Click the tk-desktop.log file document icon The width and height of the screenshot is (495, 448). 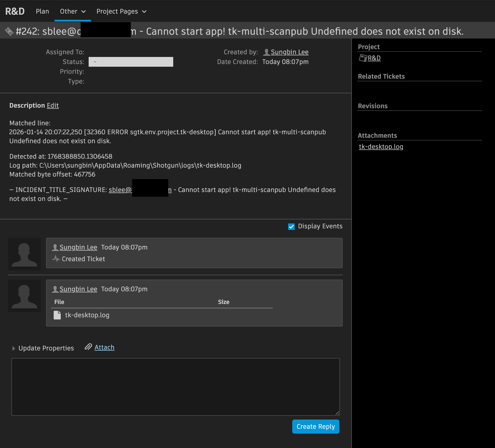pos(57,315)
